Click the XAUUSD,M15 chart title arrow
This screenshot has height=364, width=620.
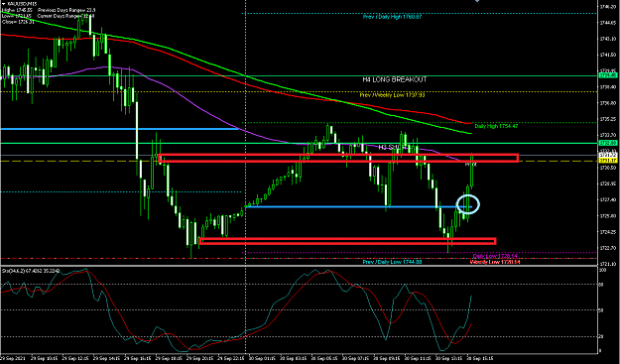(4, 4)
